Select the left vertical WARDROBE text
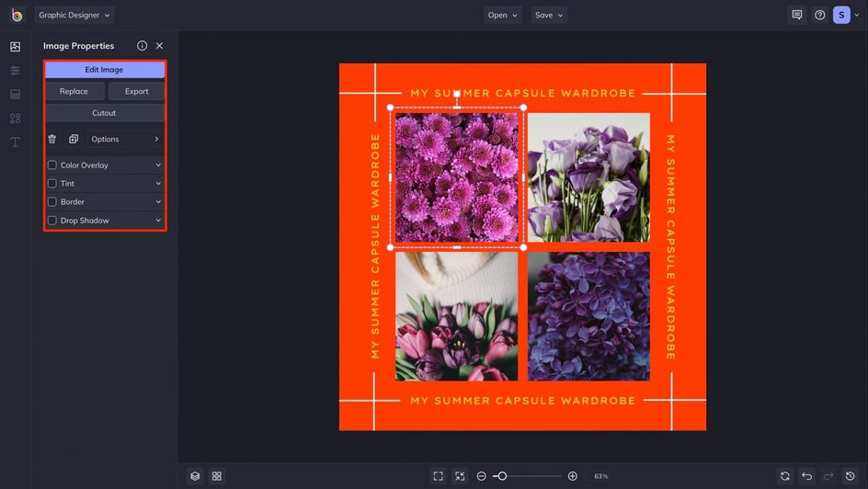 pyautogui.click(x=375, y=246)
